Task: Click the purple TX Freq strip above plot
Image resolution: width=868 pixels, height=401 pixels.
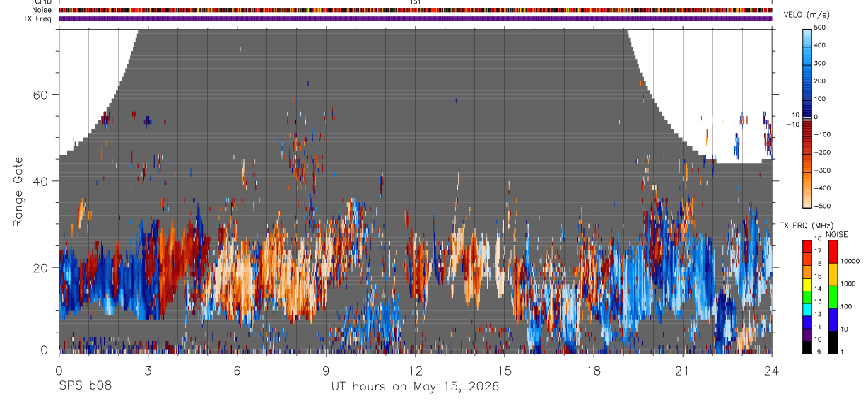Action: click(416, 18)
